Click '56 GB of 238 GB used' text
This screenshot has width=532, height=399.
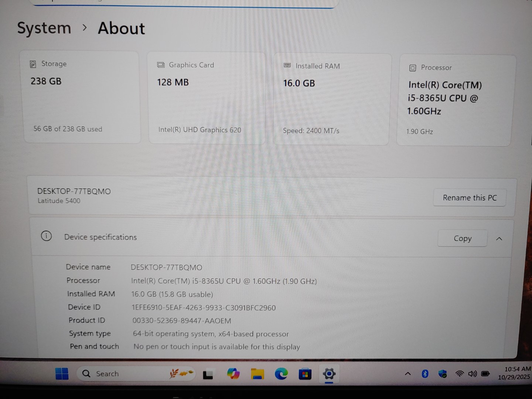(x=68, y=129)
